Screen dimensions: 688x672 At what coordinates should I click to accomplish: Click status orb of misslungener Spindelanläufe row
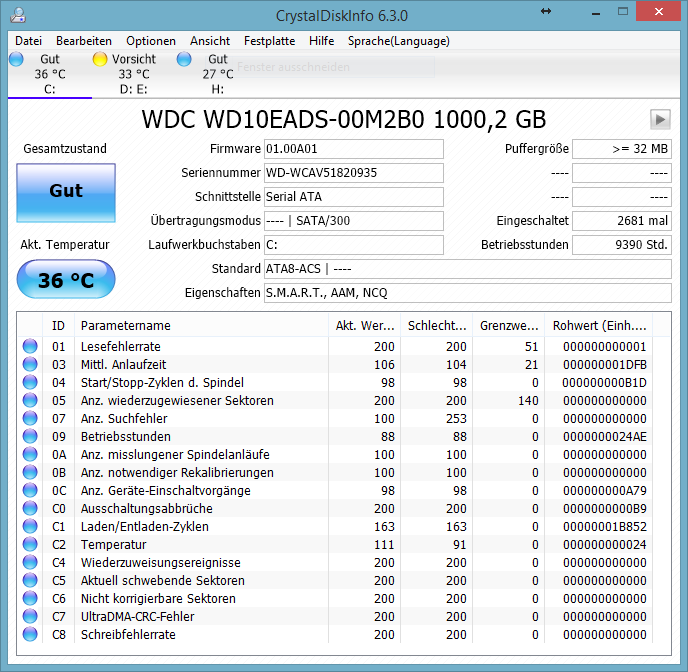30,454
